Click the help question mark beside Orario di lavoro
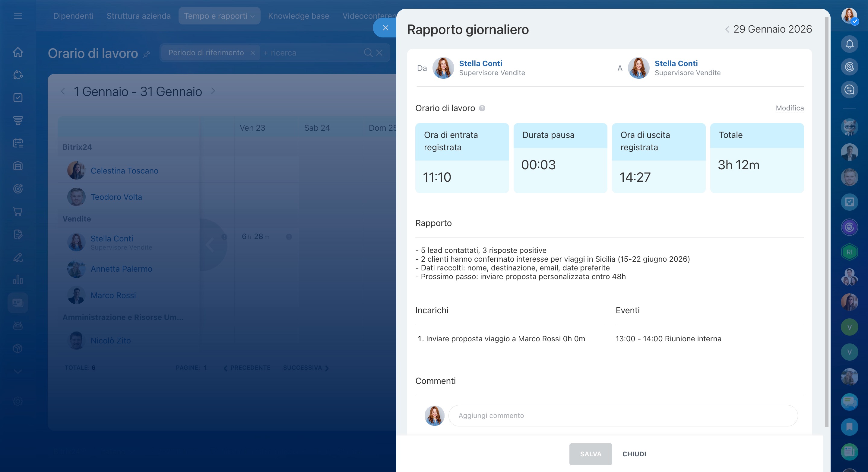 (482, 108)
